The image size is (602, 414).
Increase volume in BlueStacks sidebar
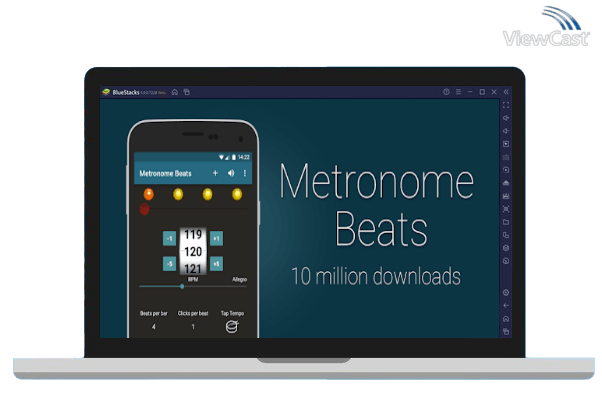point(506,118)
